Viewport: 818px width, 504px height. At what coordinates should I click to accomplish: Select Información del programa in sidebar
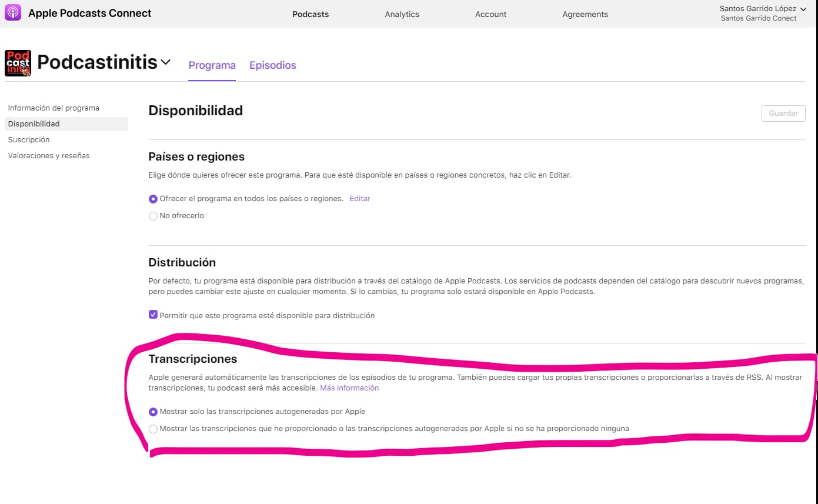pos(54,108)
